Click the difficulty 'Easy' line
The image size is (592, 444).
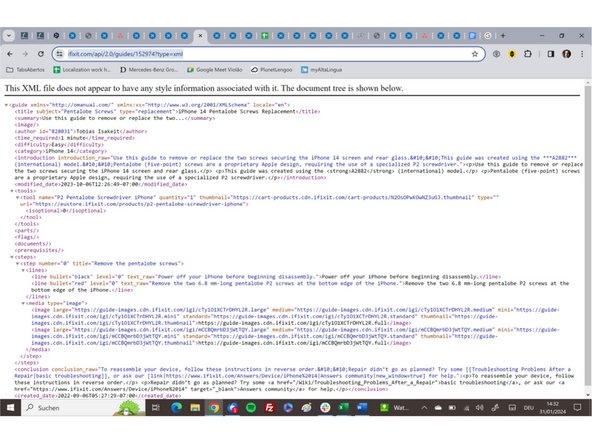(59, 145)
